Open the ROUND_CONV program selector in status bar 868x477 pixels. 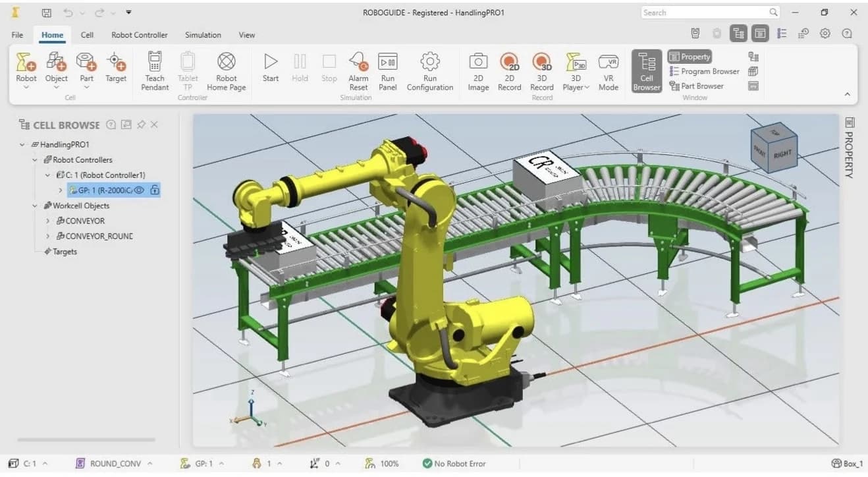pyautogui.click(x=114, y=464)
